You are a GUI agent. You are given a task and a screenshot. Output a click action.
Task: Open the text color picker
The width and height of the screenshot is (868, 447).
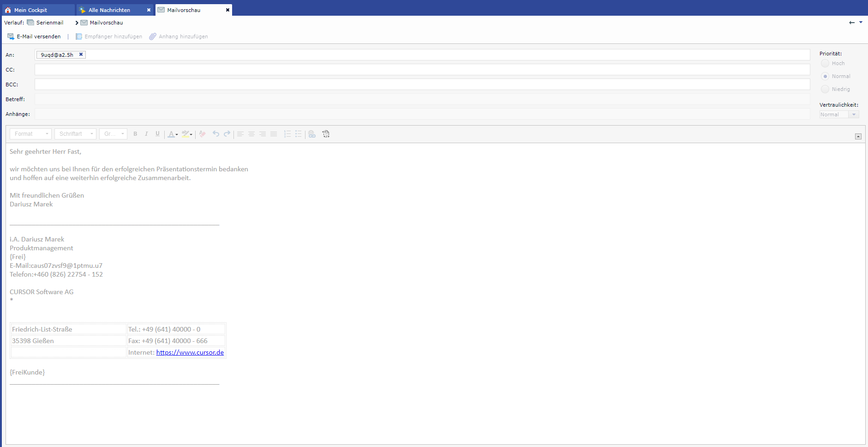[x=173, y=134]
